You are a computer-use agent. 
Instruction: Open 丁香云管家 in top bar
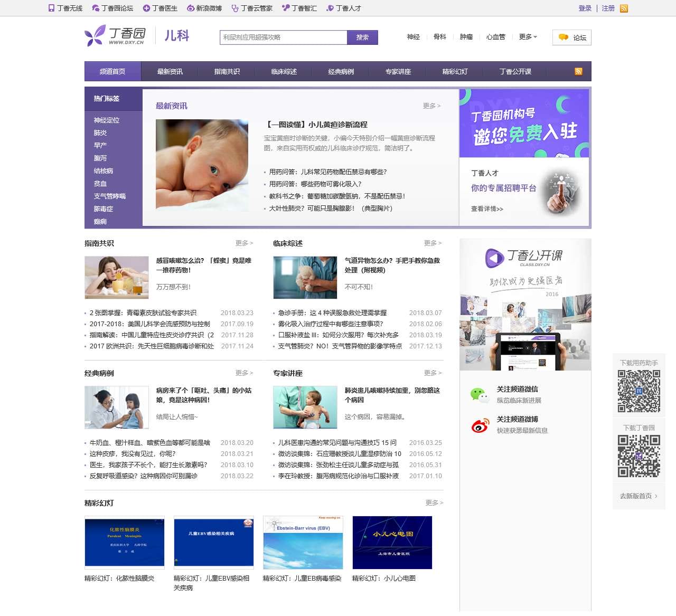252,8
